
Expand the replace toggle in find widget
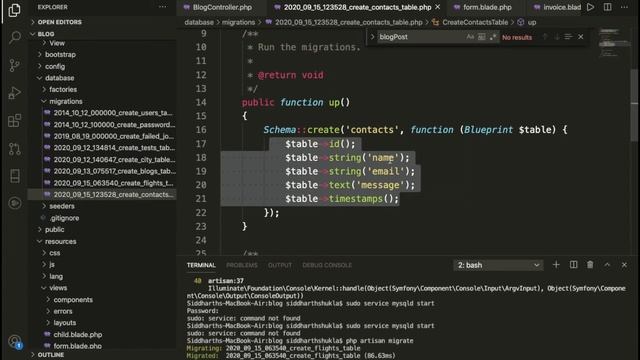[372, 37]
